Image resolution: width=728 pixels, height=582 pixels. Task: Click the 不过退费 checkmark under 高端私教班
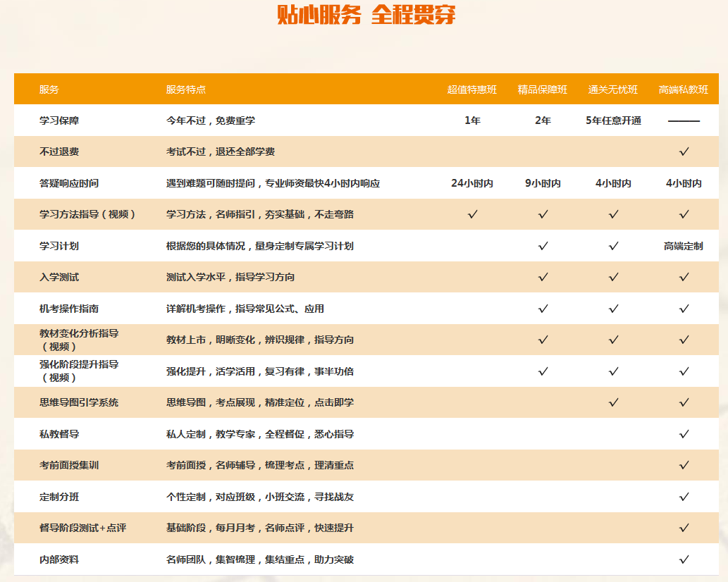click(x=684, y=151)
